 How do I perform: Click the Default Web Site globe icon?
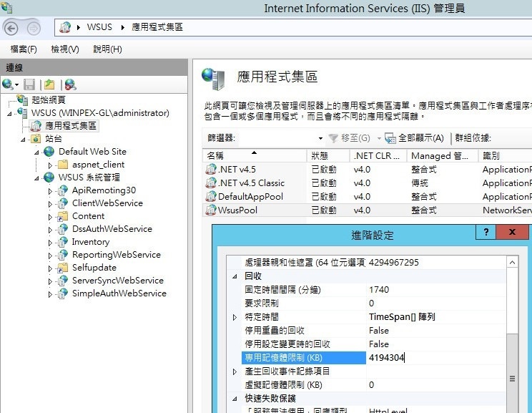click(x=49, y=152)
